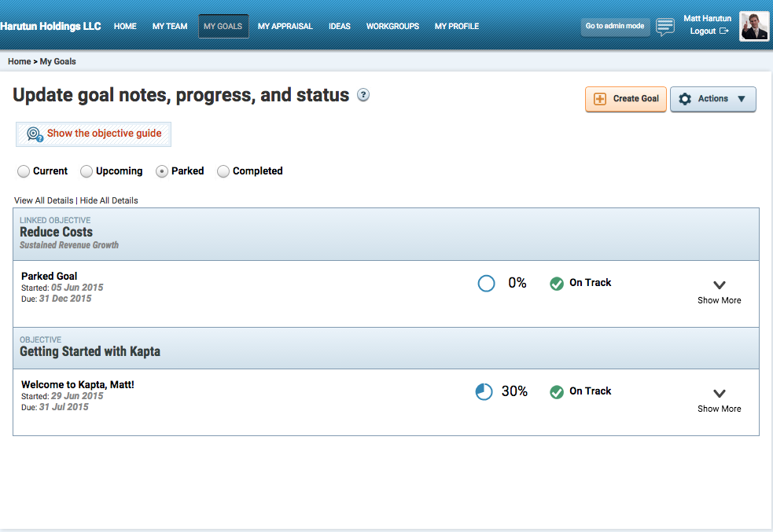Click the Sustained Revenue Growth subtitle
The image size is (773, 532).
pyautogui.click(x=69, y=245)
